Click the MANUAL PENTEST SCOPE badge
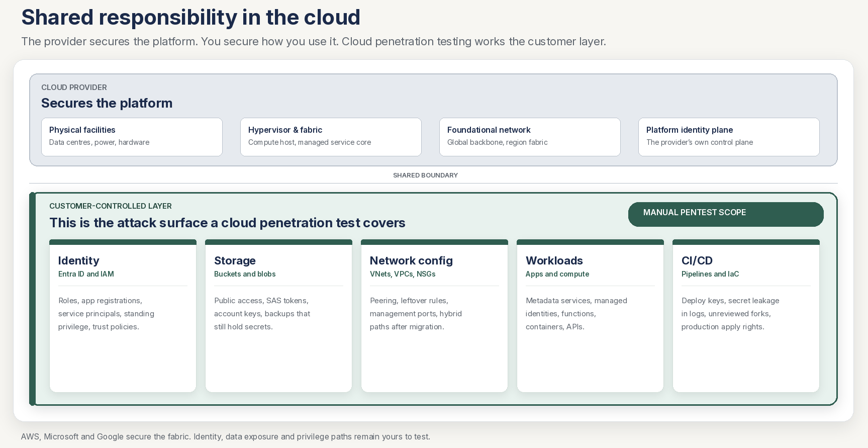868x448 pixels. pyautogui.click(x=725, y=214)
